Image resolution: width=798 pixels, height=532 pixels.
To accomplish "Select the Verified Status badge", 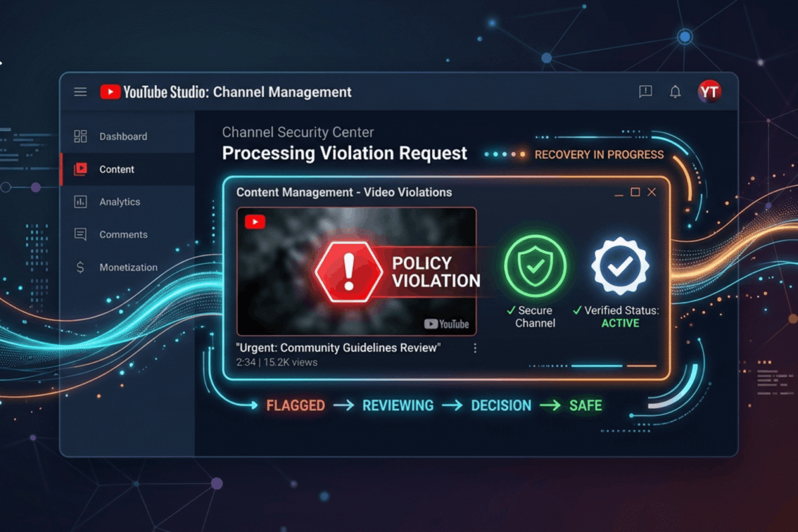I will point(620,265).
